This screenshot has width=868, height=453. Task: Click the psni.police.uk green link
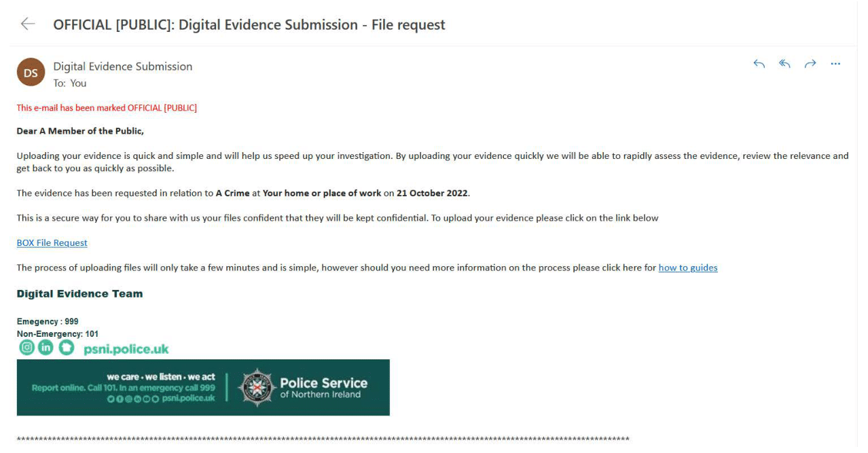click(x=125, y=347)
